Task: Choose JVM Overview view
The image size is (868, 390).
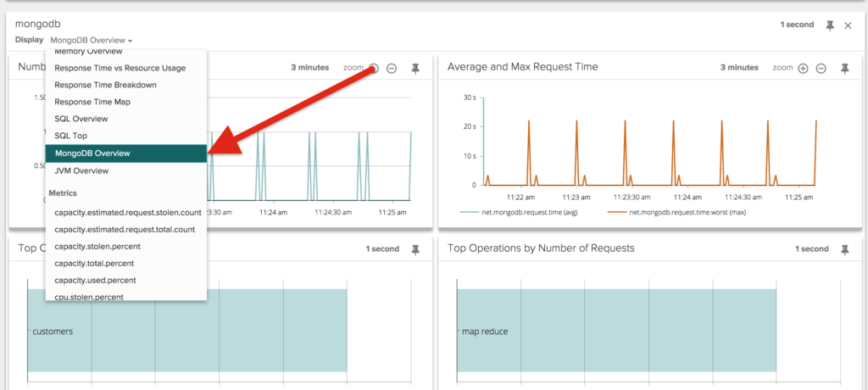Action: point(126,170)
